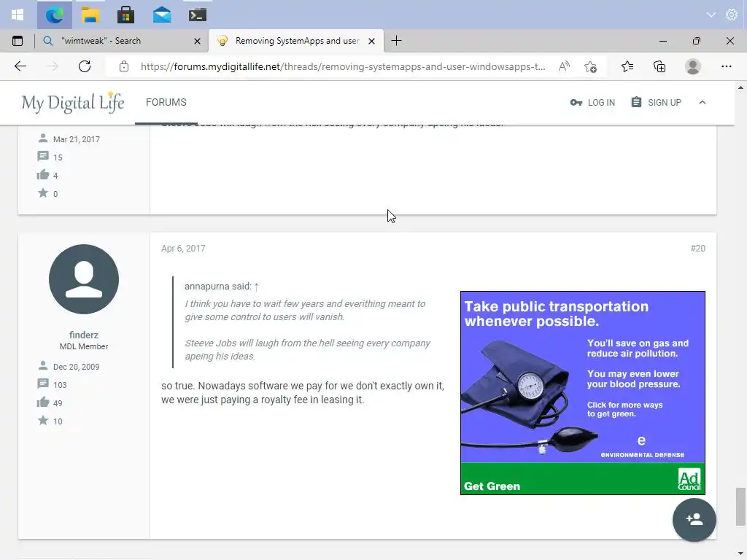747x560 pixels.
Task: Select the Removing SystemApps and user tab
Action: click(x=296, y=41)
